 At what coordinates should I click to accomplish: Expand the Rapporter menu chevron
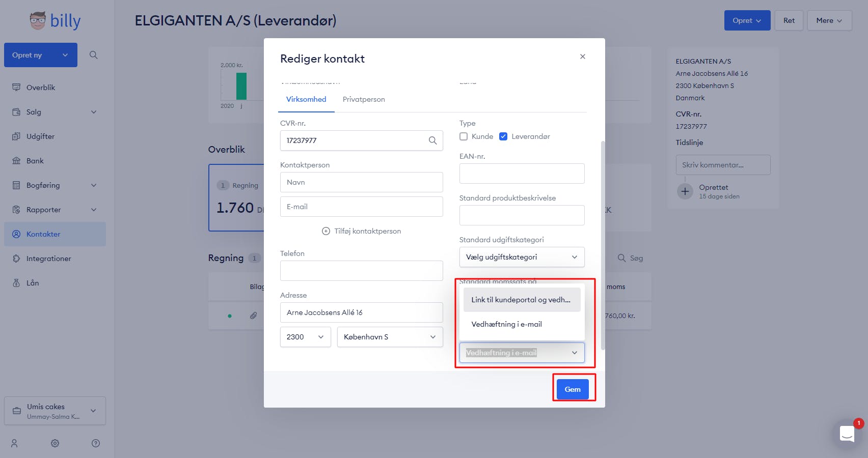(94, 210)
